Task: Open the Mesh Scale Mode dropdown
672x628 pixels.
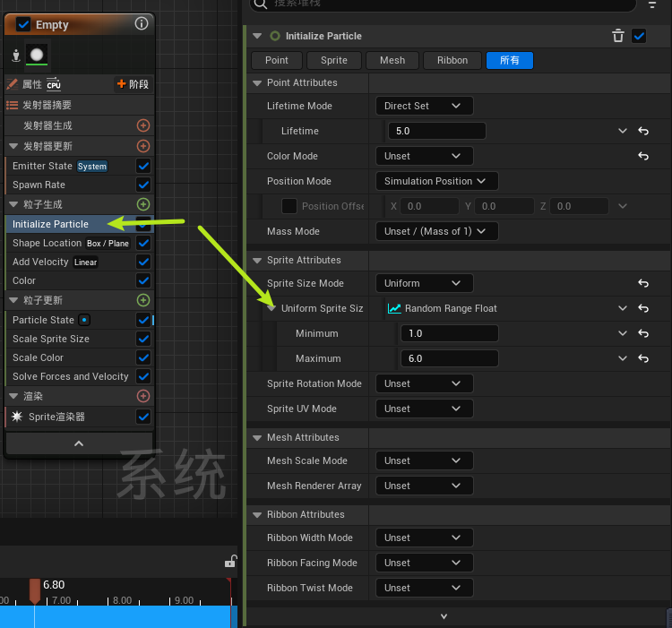Action: (425, 460)
